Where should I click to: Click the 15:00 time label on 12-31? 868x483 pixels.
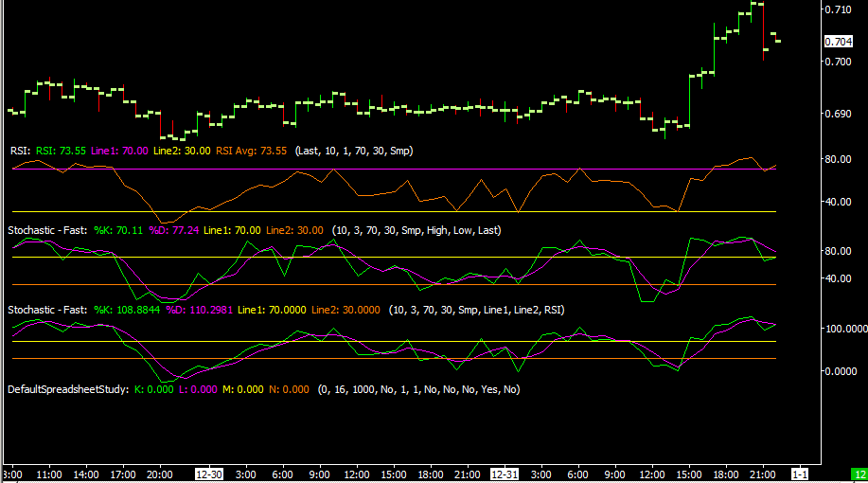pos(689,474)
